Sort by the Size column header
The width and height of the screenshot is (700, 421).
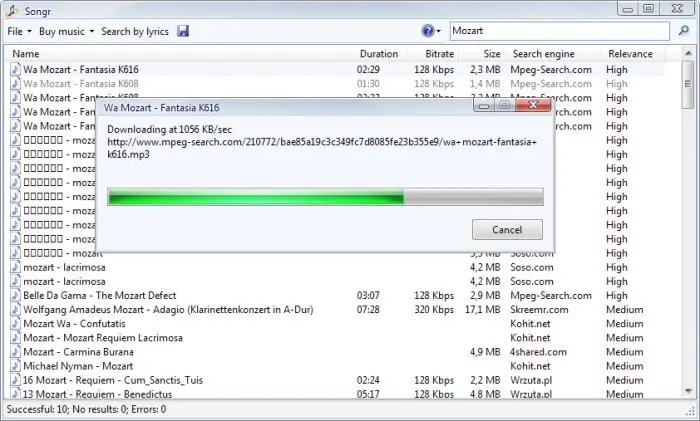(492, 54)
